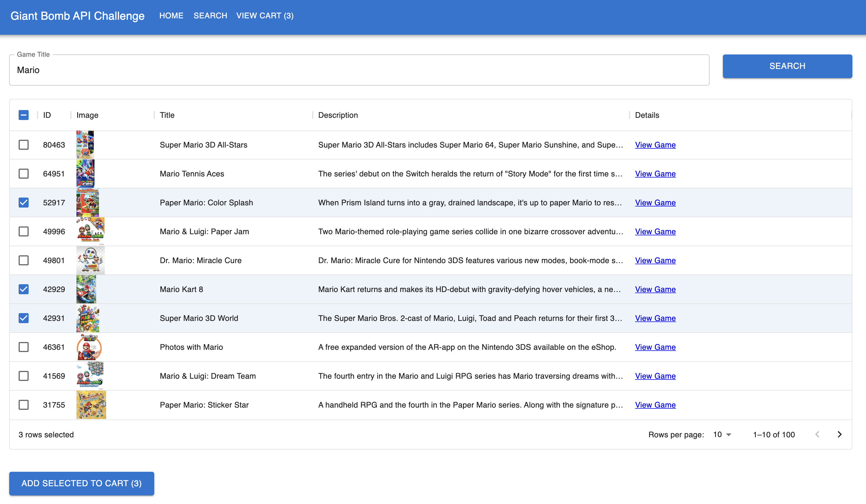
Task: Click the title text Mario Kart 8
Action: [181, 289]
